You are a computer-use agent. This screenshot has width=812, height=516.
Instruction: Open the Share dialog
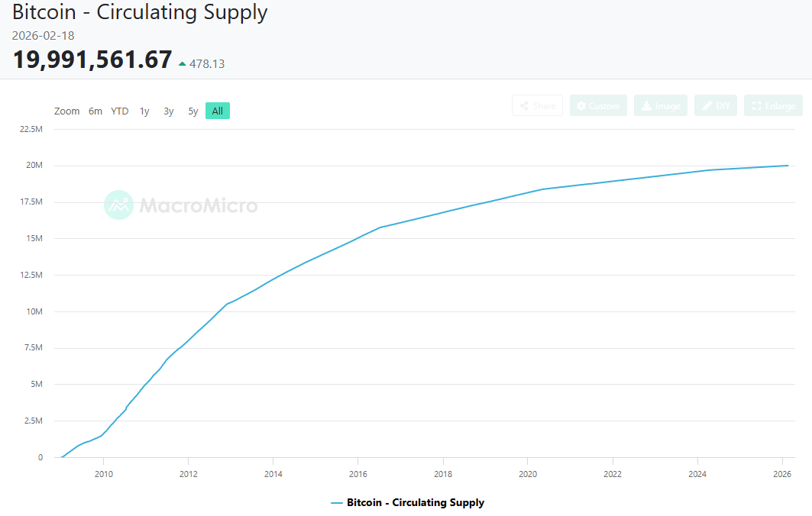[x=537, y=105]
